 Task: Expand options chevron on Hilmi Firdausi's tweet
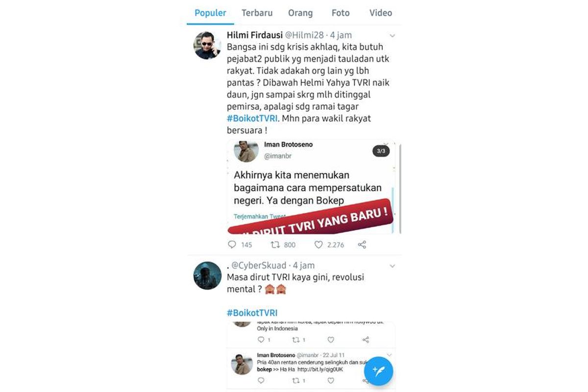pos(392,36)
